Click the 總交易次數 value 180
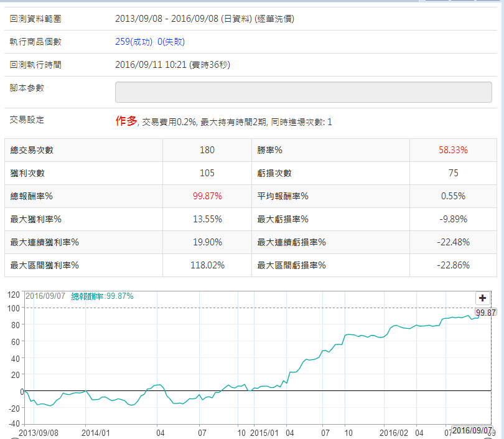Screen dimensions: 504x439 [x=207, y=150]
